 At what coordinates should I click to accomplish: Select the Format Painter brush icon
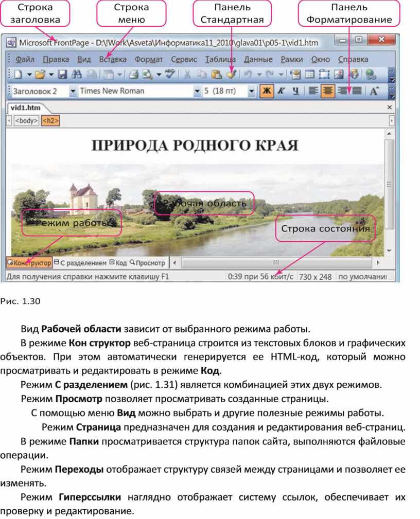tap(231, 75)
